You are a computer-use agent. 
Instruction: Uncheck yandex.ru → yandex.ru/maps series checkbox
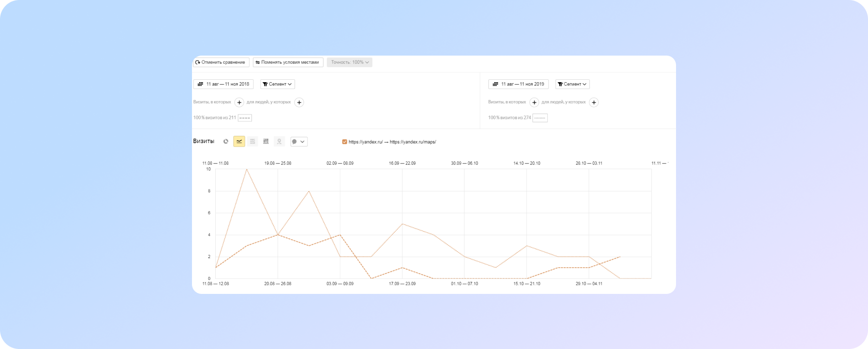click(x=344, y=142)
